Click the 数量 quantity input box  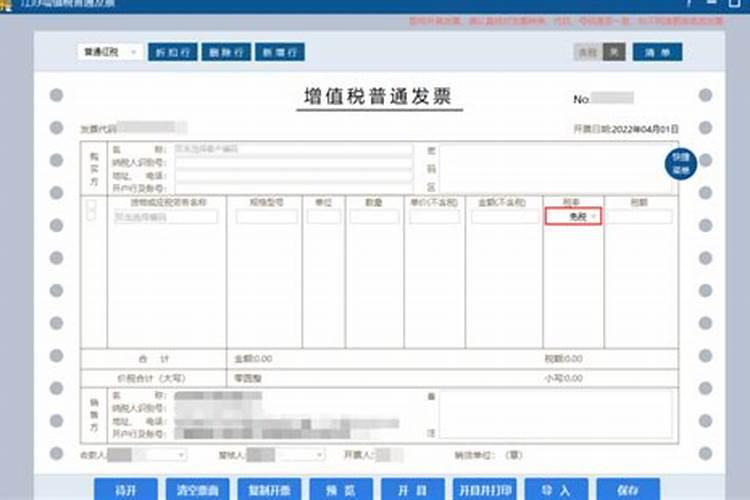pos(374,217)
